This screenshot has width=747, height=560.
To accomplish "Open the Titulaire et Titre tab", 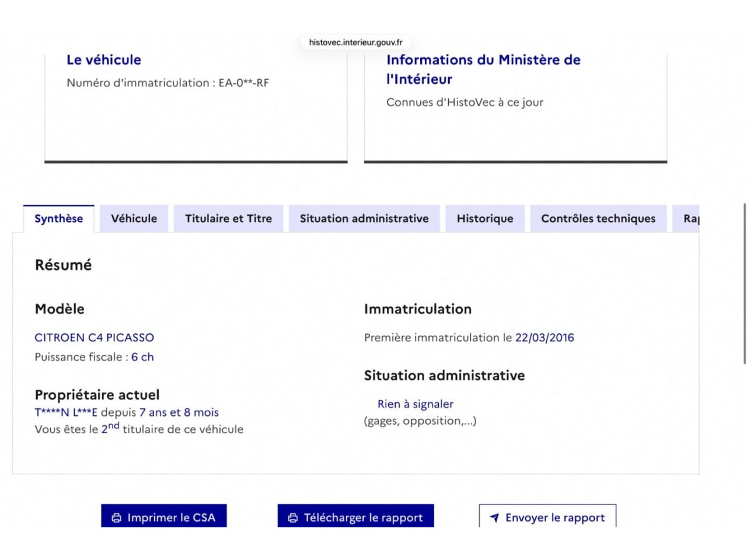I will (228, 219).
